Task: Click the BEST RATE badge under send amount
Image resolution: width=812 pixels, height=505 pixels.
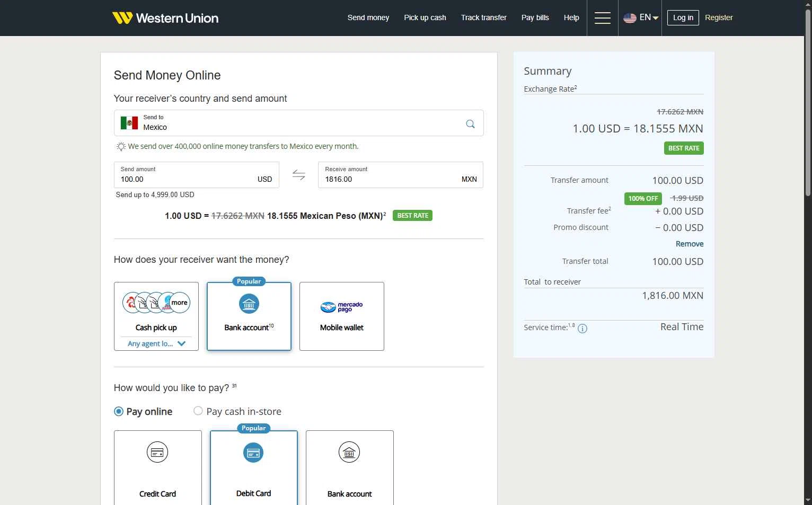Action: click(412, 216)
